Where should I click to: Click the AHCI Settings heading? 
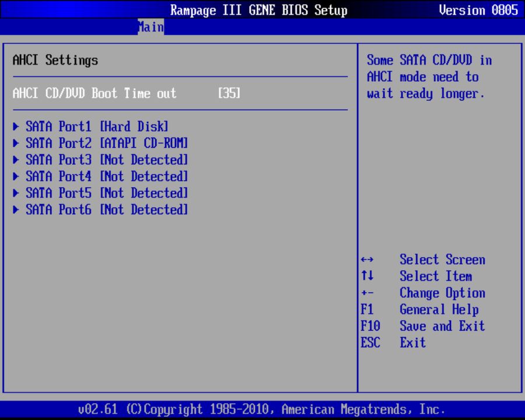(55, 60)
